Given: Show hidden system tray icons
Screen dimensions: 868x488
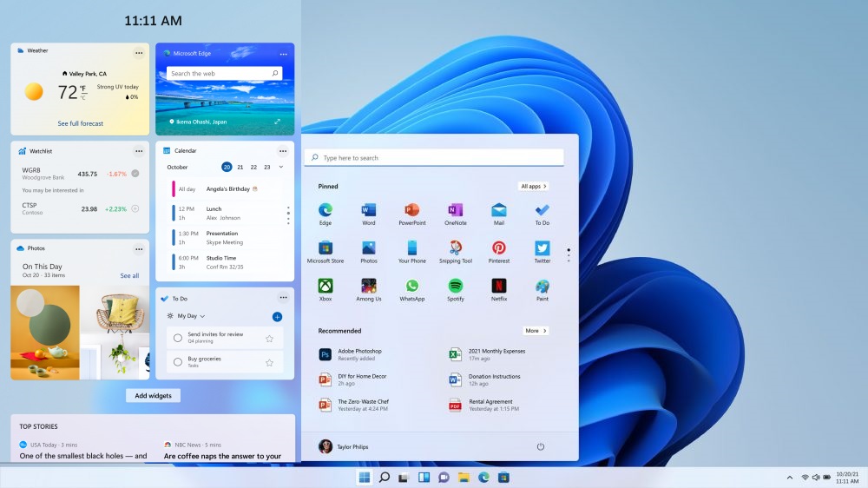Looking at the screenshot, I should click(x=789, y=477).
